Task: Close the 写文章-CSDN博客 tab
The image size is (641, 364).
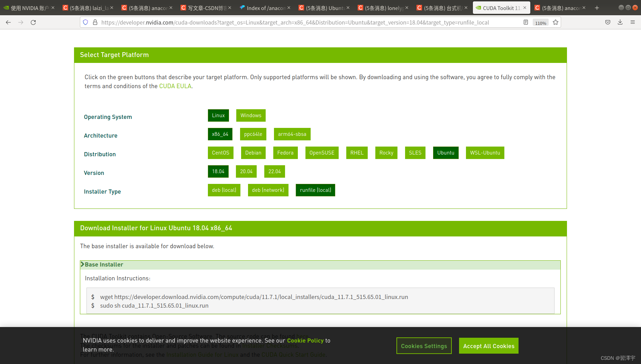Action: 230,8
